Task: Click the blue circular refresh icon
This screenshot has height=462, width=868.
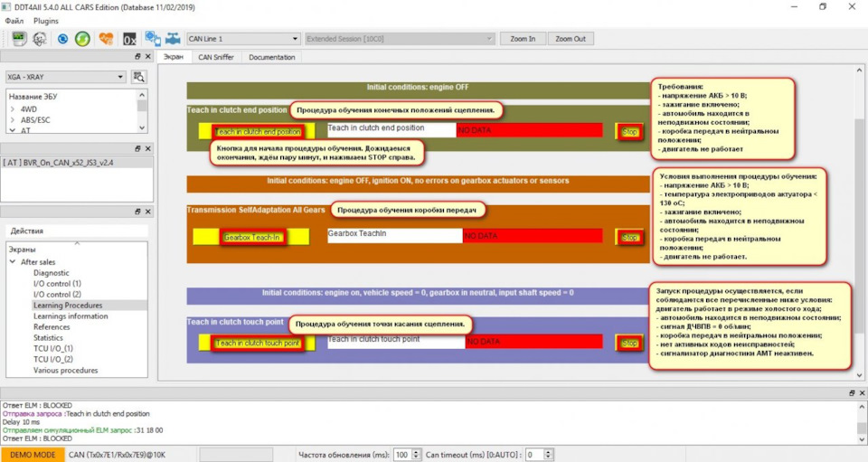Action: pos(62,39)
